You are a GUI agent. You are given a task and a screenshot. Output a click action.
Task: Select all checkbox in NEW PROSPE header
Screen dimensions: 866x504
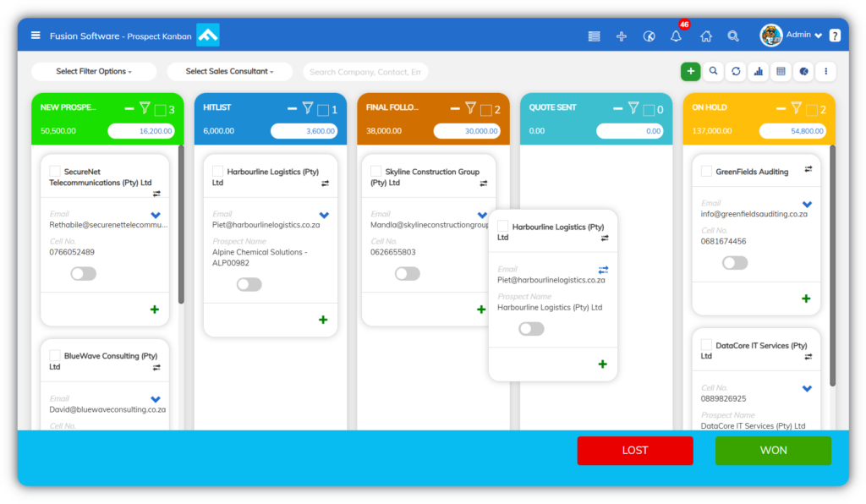160,110
